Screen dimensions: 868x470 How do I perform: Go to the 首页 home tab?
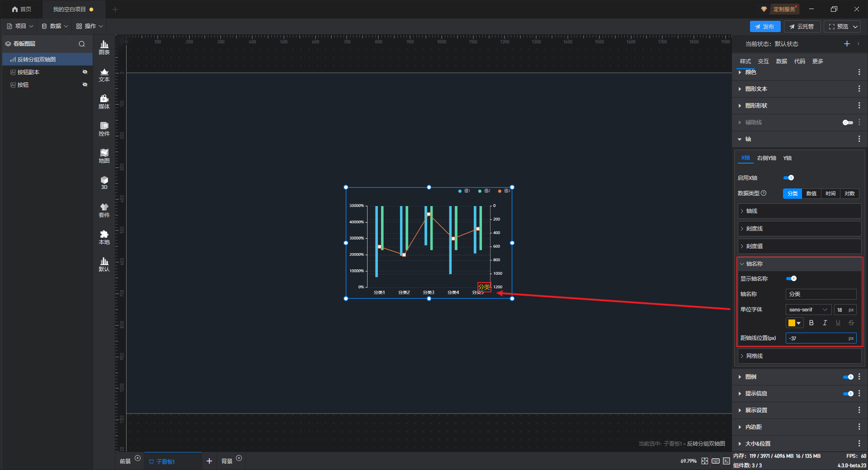22,9
